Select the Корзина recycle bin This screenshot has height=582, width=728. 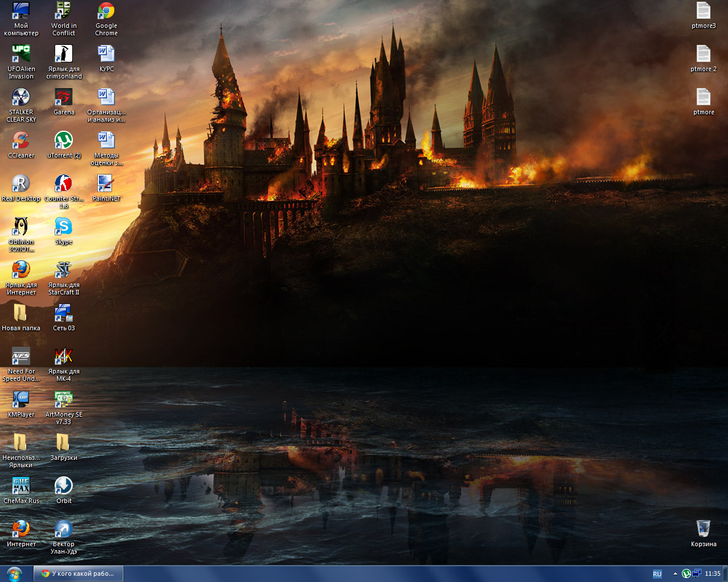(x=704, y=529)
